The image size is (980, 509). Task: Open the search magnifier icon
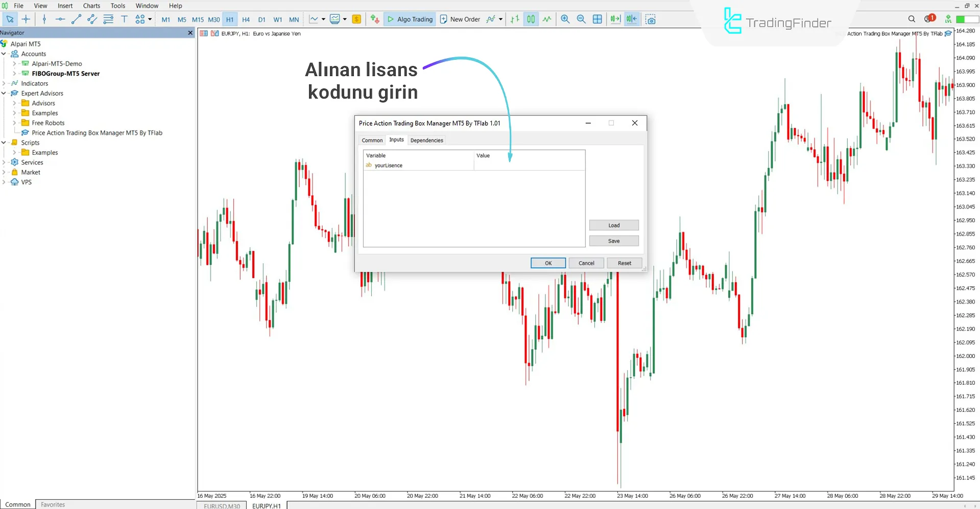pos(912,19)
